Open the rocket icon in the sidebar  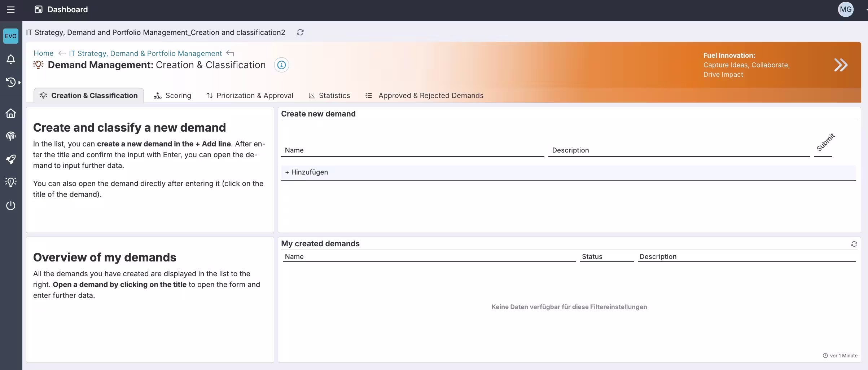tap(11, 159)
